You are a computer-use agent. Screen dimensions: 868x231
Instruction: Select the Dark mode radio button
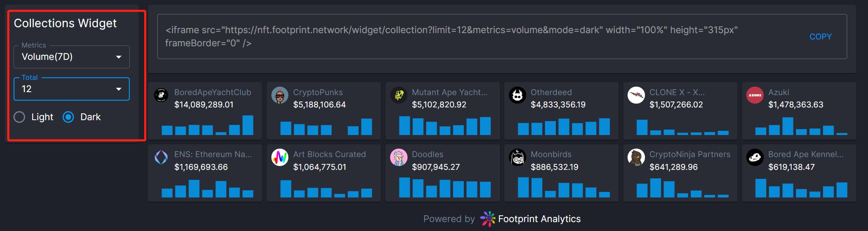(x=68, y=117)
